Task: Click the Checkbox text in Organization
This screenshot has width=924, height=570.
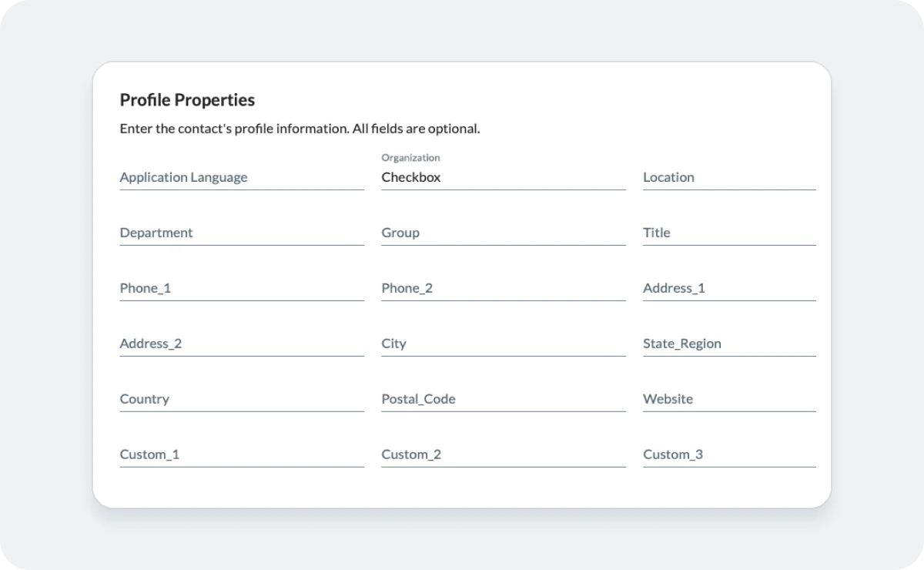Action: point(411,176)
